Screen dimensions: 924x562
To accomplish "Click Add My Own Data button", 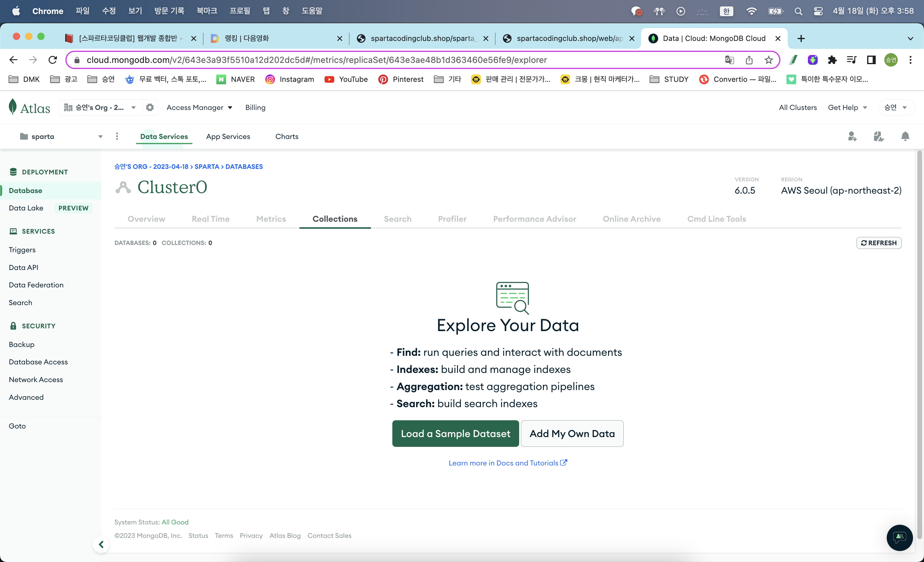I will pos(572,434).
